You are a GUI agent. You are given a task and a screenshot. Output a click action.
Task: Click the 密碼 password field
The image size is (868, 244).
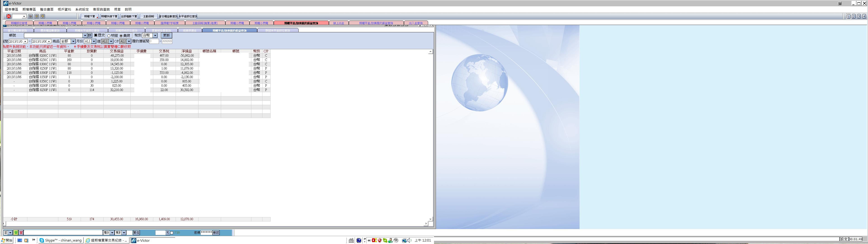click(x=207, y=233)
